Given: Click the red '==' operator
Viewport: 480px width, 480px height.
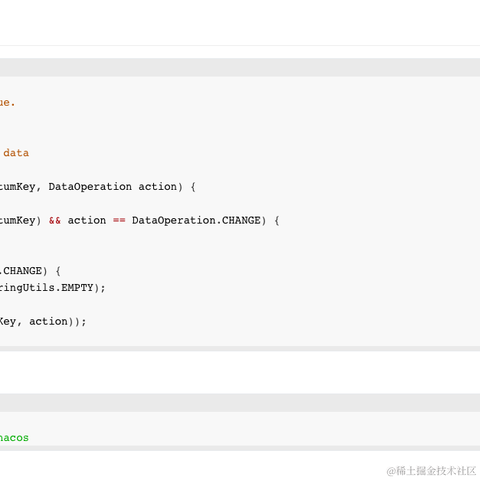Looking at the screenshot, I should 119,221.
